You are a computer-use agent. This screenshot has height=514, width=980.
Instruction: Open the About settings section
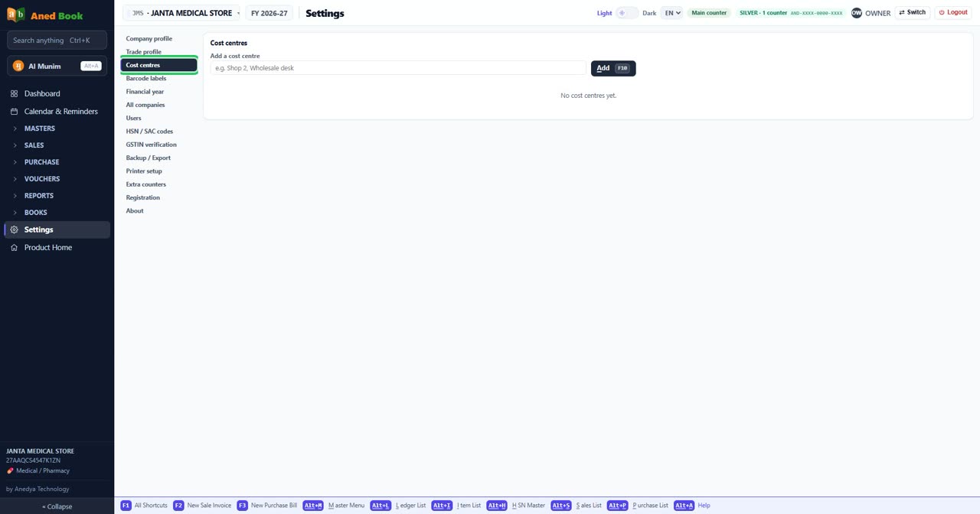pos(158,211)
